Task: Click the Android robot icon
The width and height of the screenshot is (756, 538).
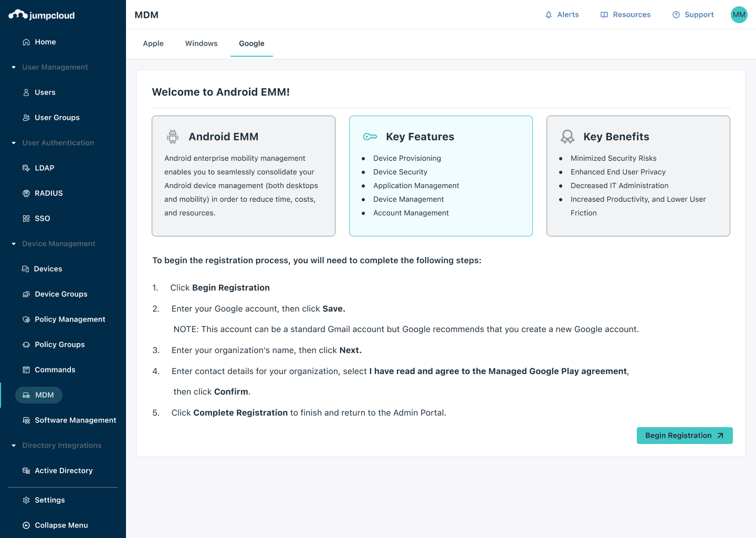Action: point(173,137)
